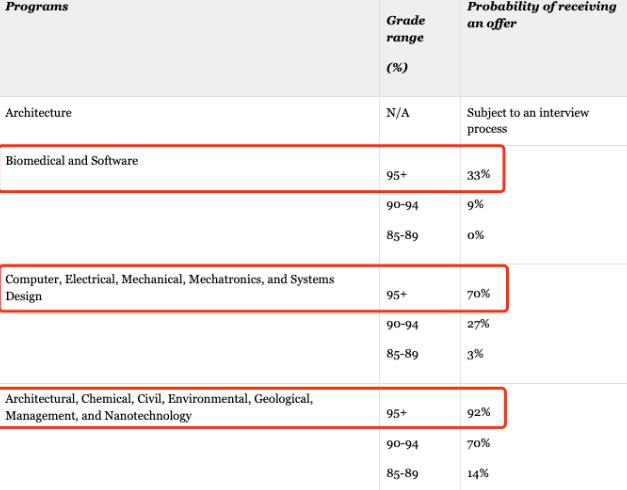627x490 pixels.
Task: Click the 92% probability value
Action: (x=478, y=412)
